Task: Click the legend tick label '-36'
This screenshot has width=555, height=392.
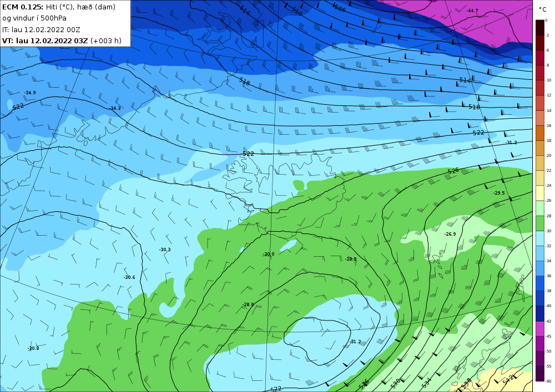Action: (x=548, y=276)
